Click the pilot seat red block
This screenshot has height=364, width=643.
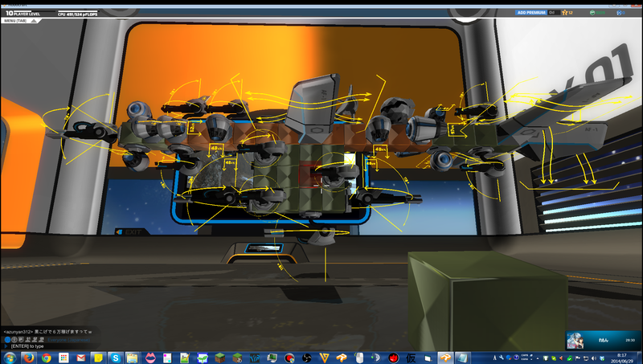pyautogui.click(x=310, y=175)
